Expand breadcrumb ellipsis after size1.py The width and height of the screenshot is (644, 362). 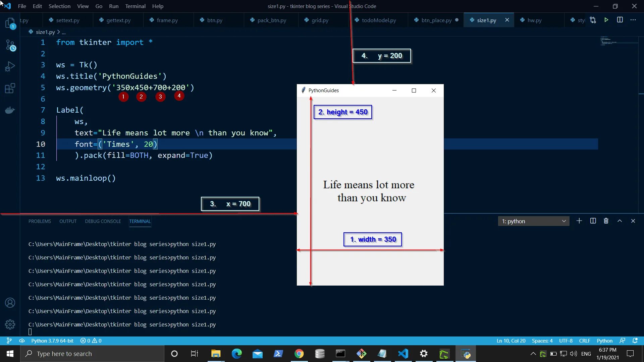pyautogui.click(x=64, y=32)
